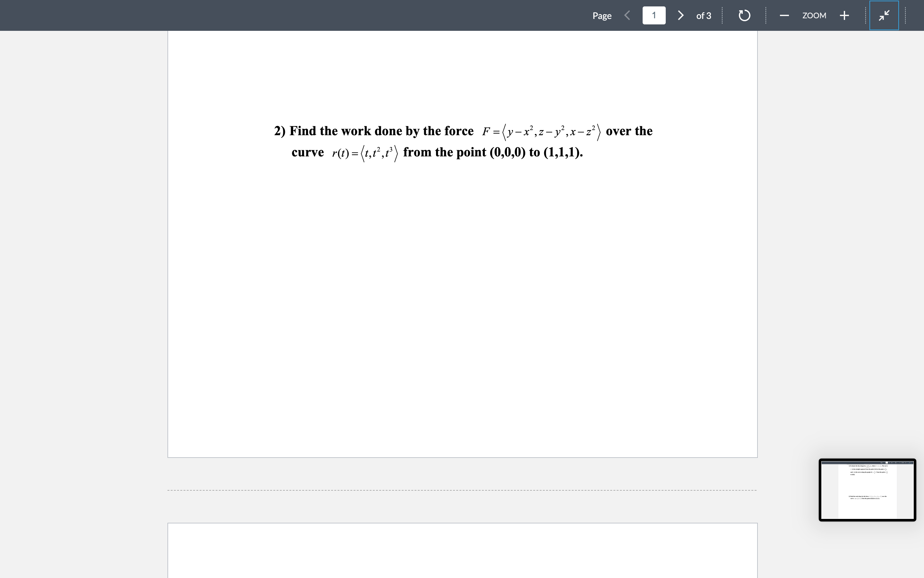The height and width of the screenshot is (578, 924).
Task: Click the ZOOM label in the toolbar
Action: click(814, 16)
